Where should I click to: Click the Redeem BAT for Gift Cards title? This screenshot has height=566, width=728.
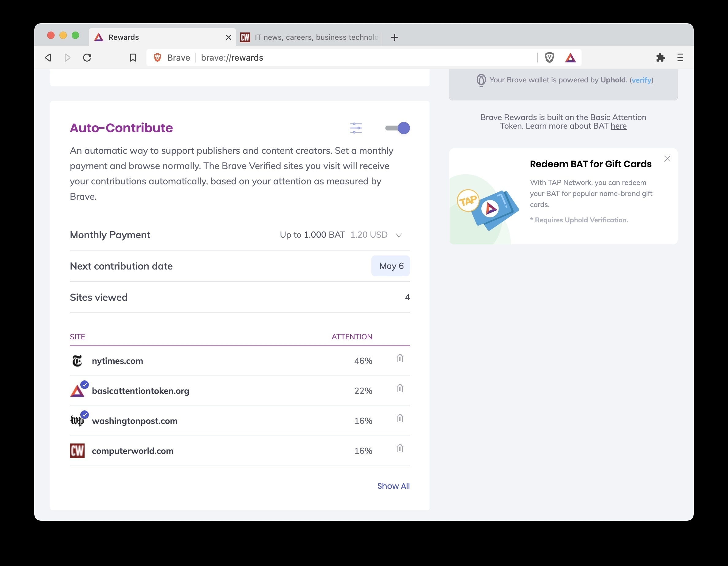pos(591,164)
